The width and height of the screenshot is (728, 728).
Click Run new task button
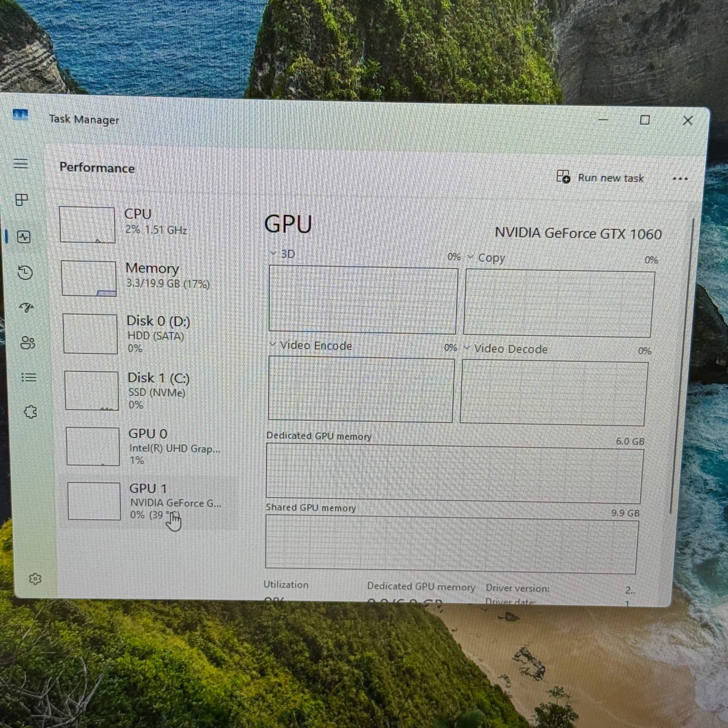point(600,177)
